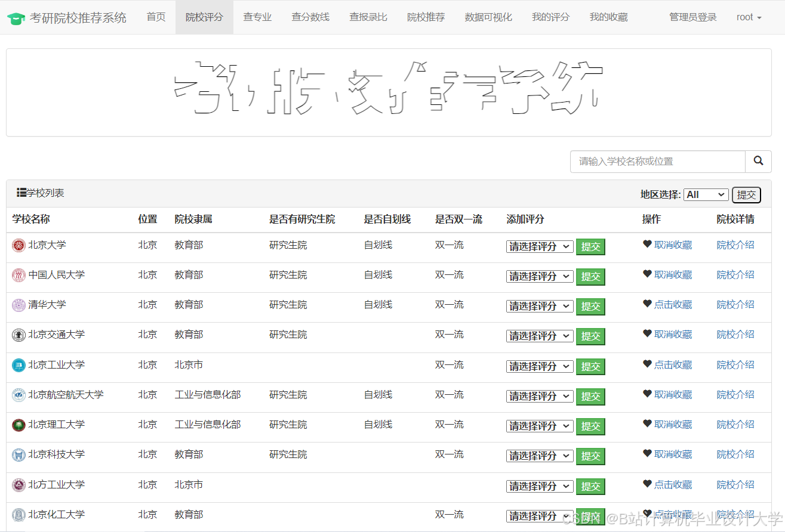Click the 北京交通大学 school logo

tap(19, 335)
